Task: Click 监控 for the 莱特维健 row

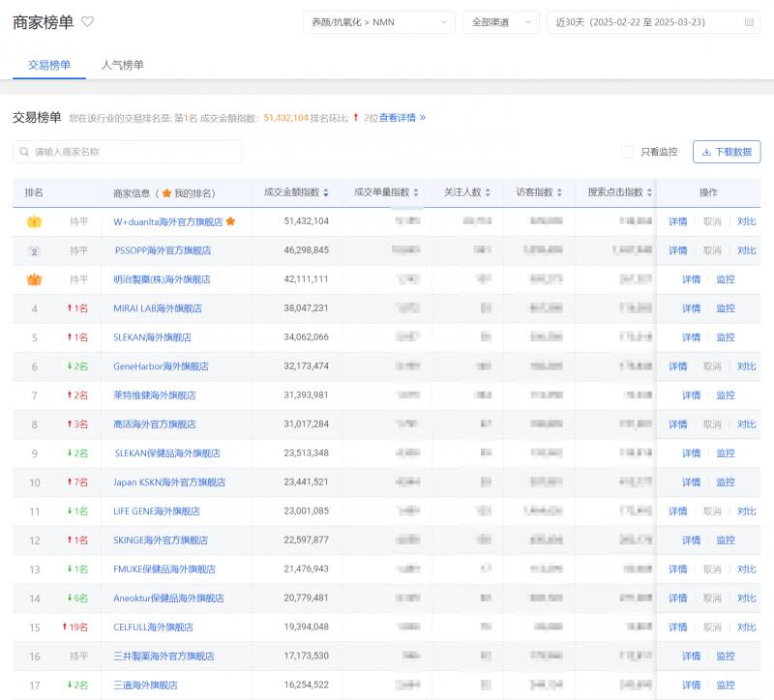Action: pyautogui.click(x=726, y=395)
